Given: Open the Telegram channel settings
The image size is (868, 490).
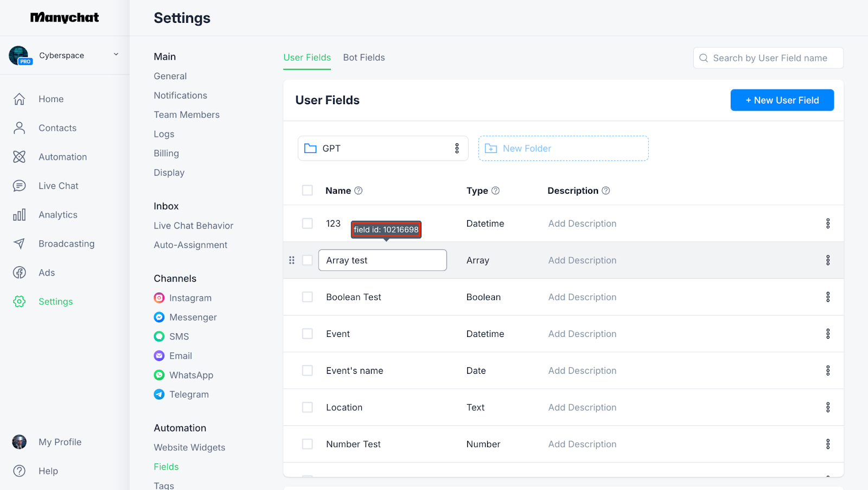Looking at the screenshot, I should 188,394.
